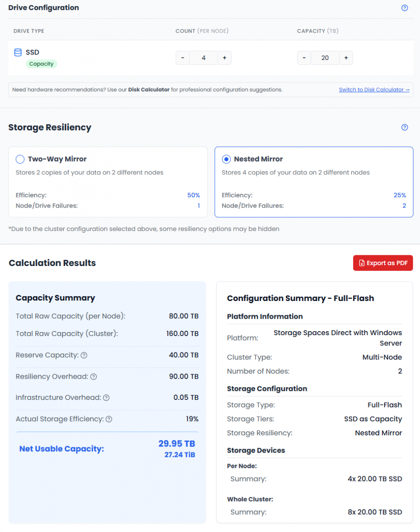Click the Infrastructure Overhead info icon

[106, 398]
